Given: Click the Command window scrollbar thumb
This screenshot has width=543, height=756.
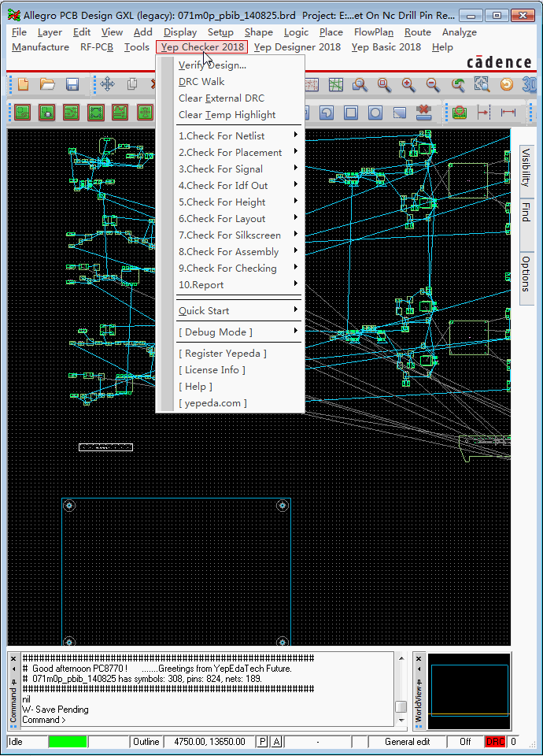Looking at the screenshot, I should [x=401, y=706].
